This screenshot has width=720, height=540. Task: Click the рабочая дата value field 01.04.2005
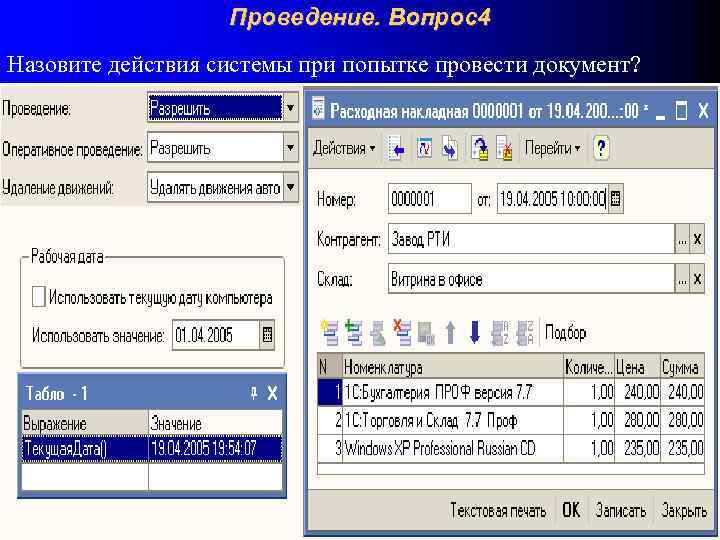[216, 335]
